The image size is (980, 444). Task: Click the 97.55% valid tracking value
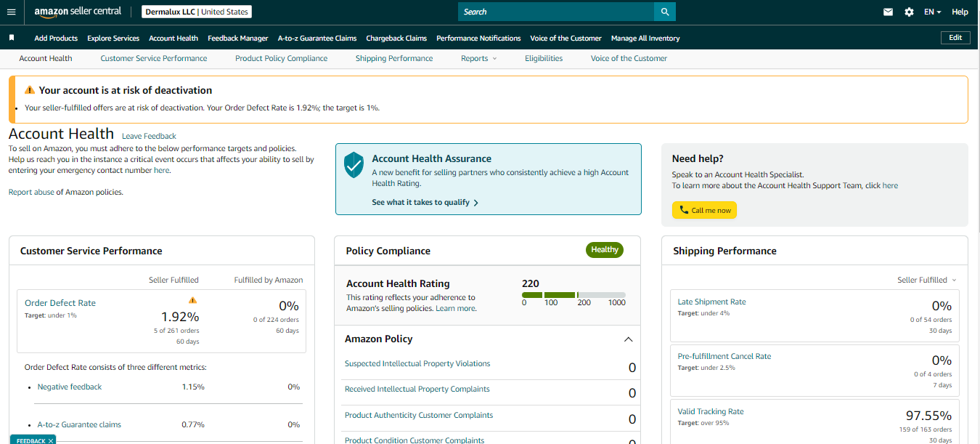coord(928,416)
